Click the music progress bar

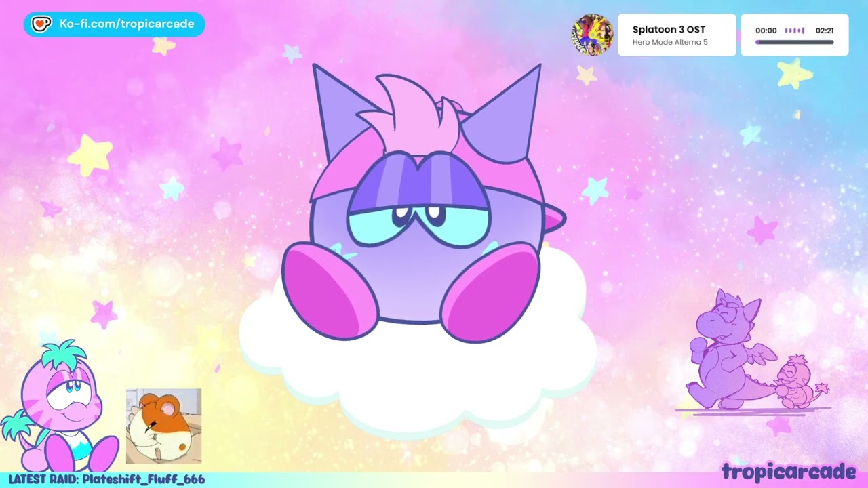(x=794, y=42)
